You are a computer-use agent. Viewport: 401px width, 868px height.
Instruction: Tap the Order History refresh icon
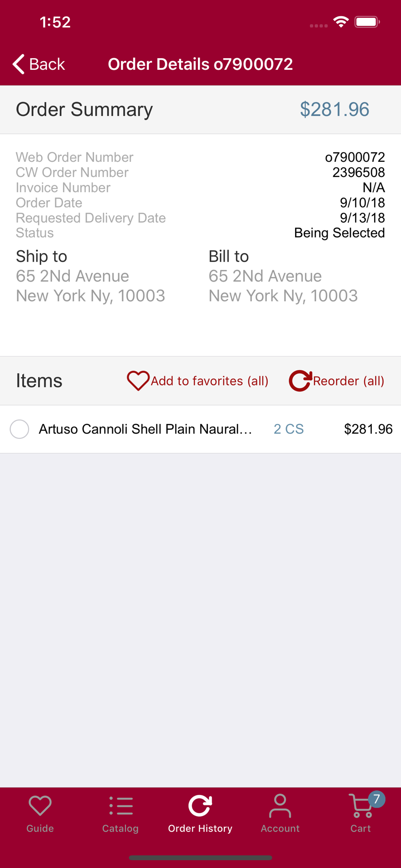coord(200,806)
